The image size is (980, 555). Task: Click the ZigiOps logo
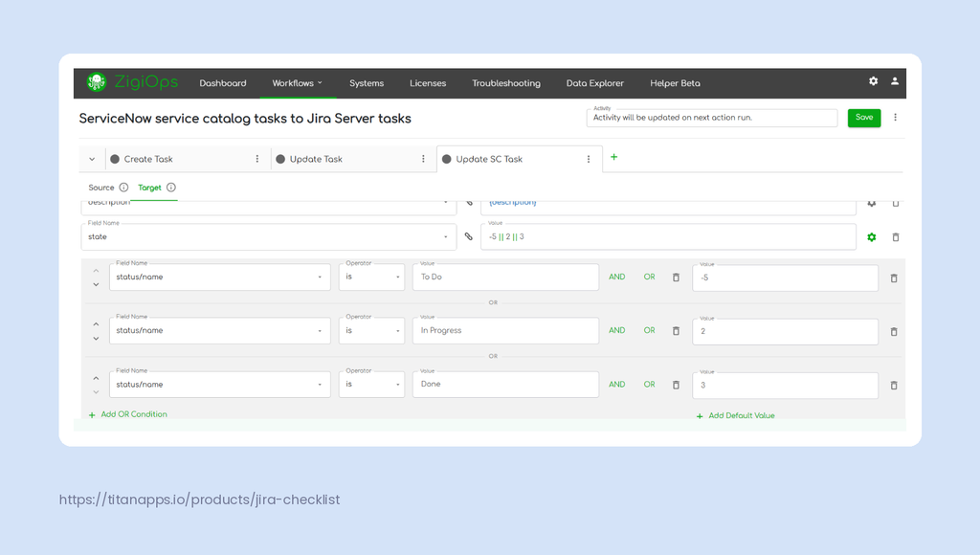tap(132, 82)
